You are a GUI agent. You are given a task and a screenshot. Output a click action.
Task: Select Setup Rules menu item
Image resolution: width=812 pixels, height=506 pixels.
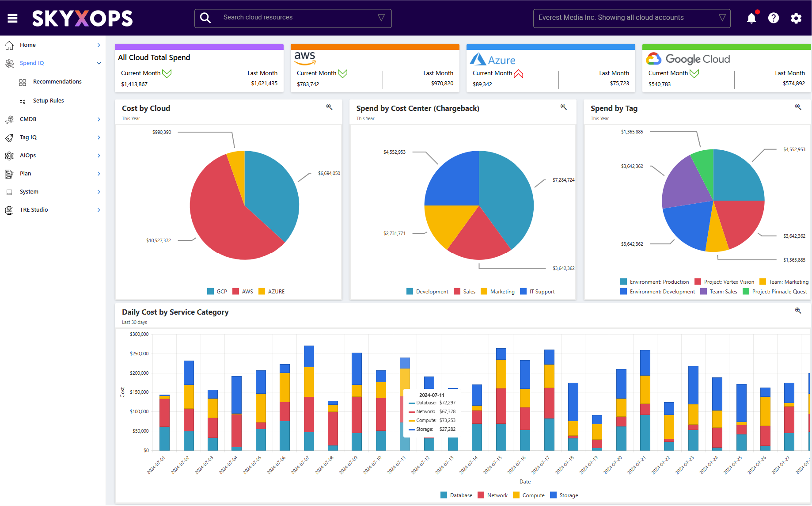(x=48, y=101)
